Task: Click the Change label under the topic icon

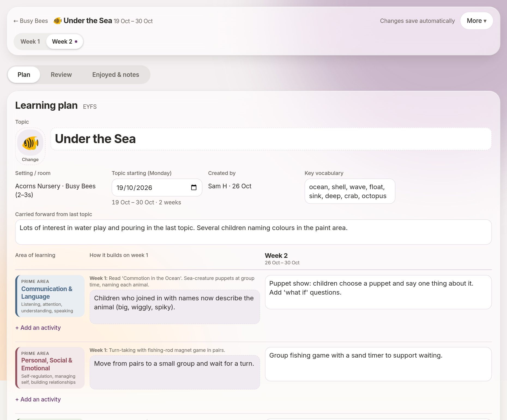Action: 30,159
